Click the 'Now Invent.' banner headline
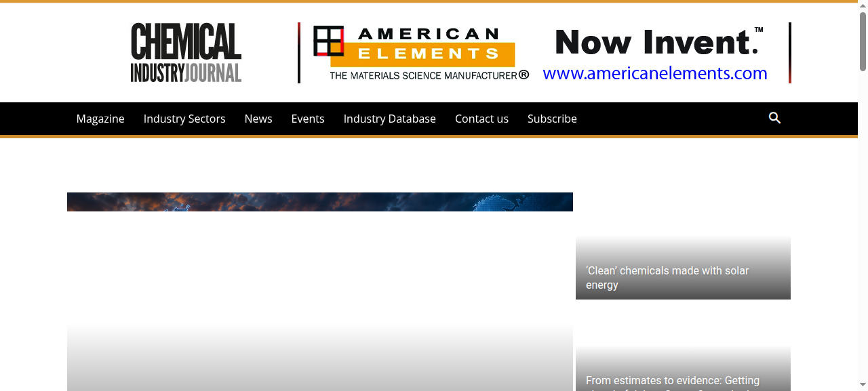 coord(658,42)
